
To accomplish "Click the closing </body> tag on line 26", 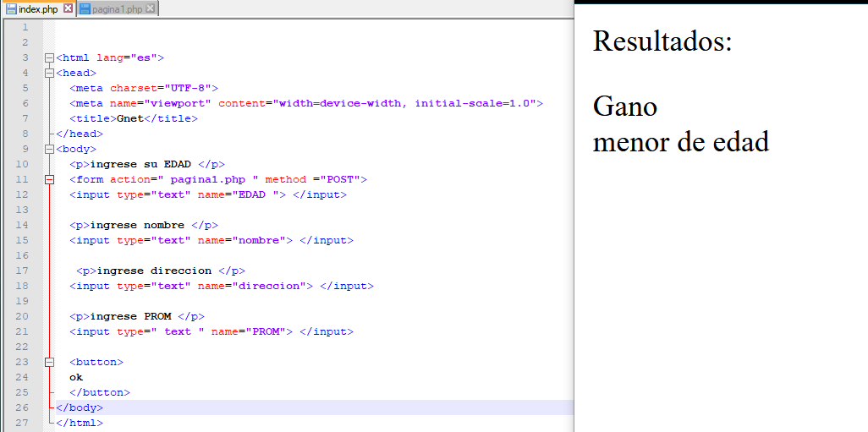I will [80, 407].
